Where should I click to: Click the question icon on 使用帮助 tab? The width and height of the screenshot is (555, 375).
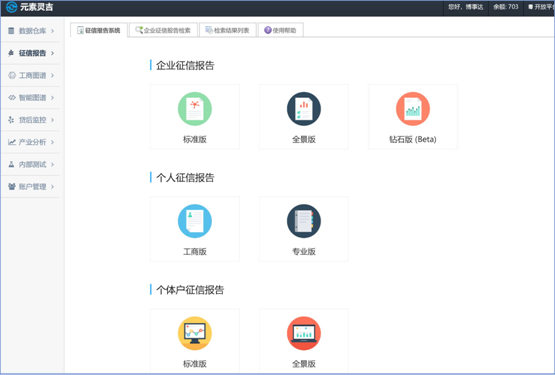(x=268, y=30)
